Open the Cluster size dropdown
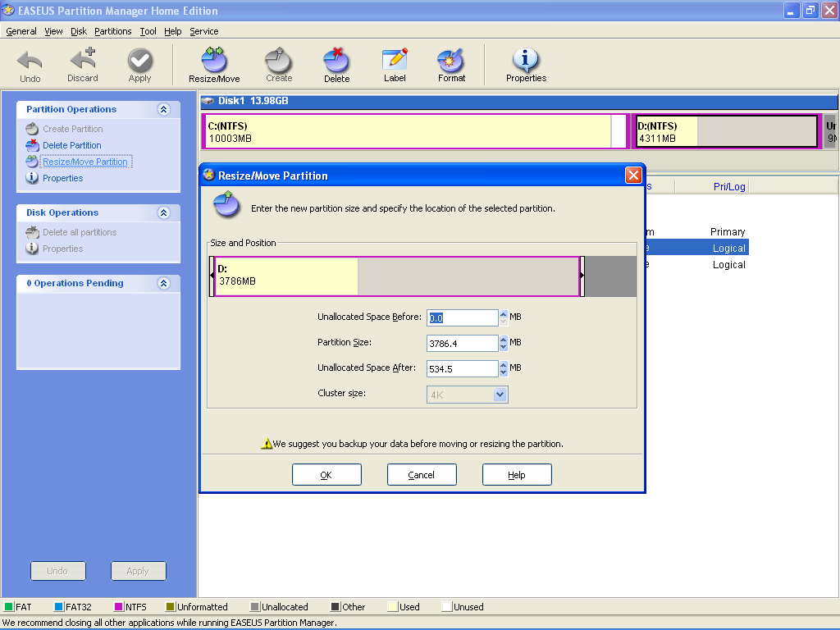840x630 pixels. tap(500, 395)
